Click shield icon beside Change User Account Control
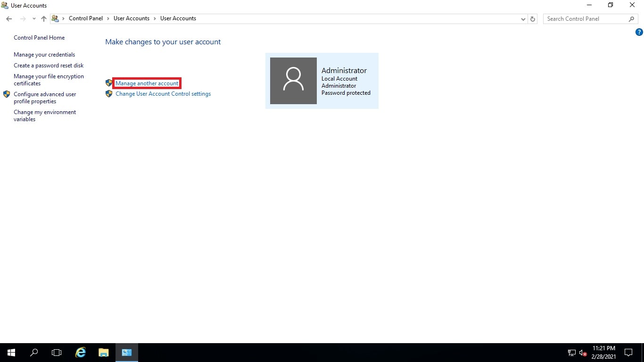Viewport: 644px width, 362px height. pos(109,94)
